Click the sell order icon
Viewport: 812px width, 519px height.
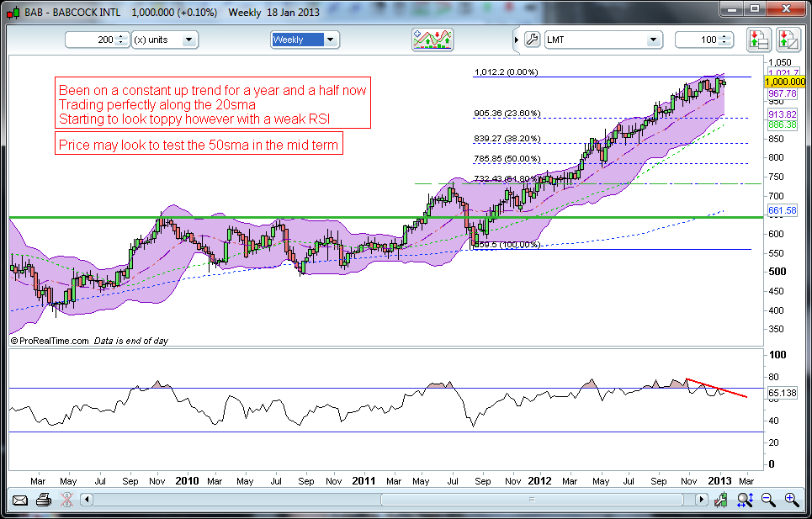click(x=788, y=40)
